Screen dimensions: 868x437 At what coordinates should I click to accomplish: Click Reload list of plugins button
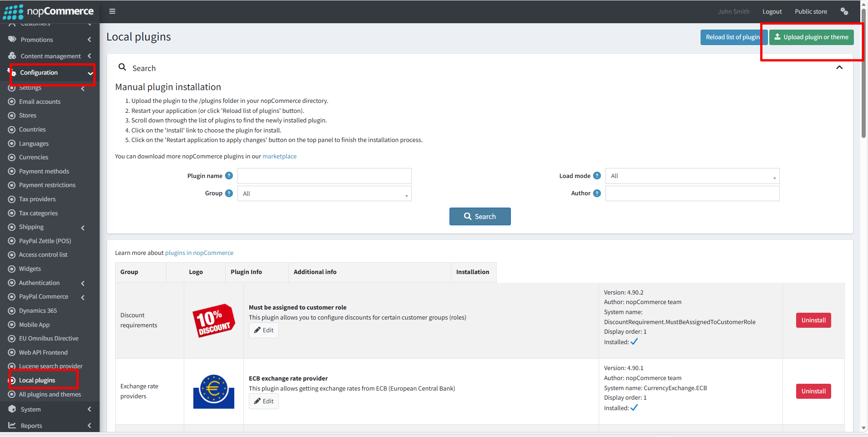coord(733,37)
